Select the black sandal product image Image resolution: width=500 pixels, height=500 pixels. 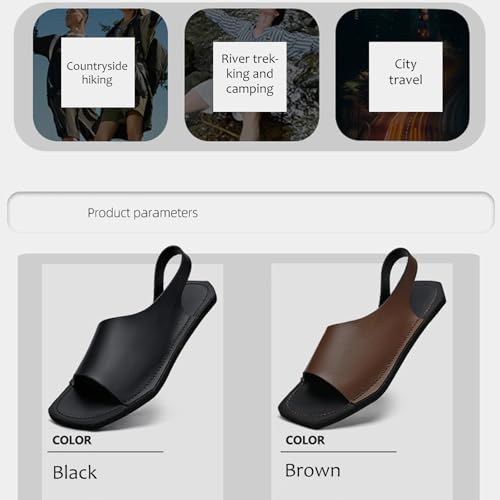[133, 337]
